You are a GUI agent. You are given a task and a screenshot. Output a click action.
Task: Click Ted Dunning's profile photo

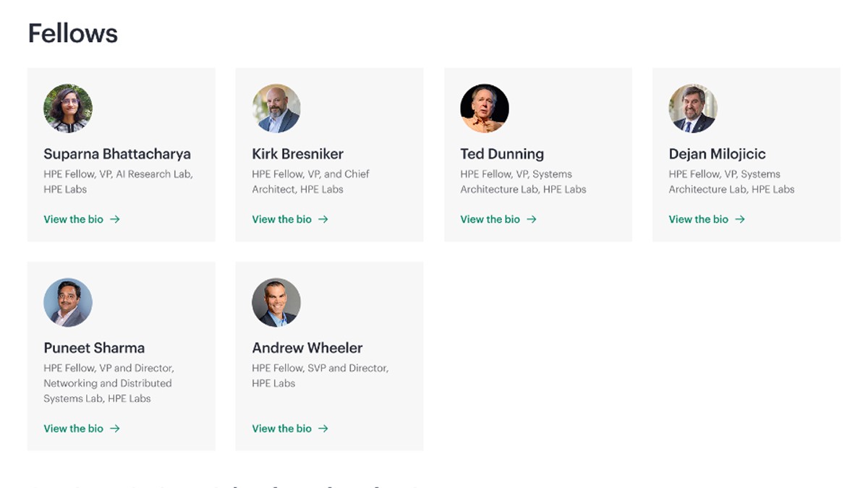(x=485, y=108)
